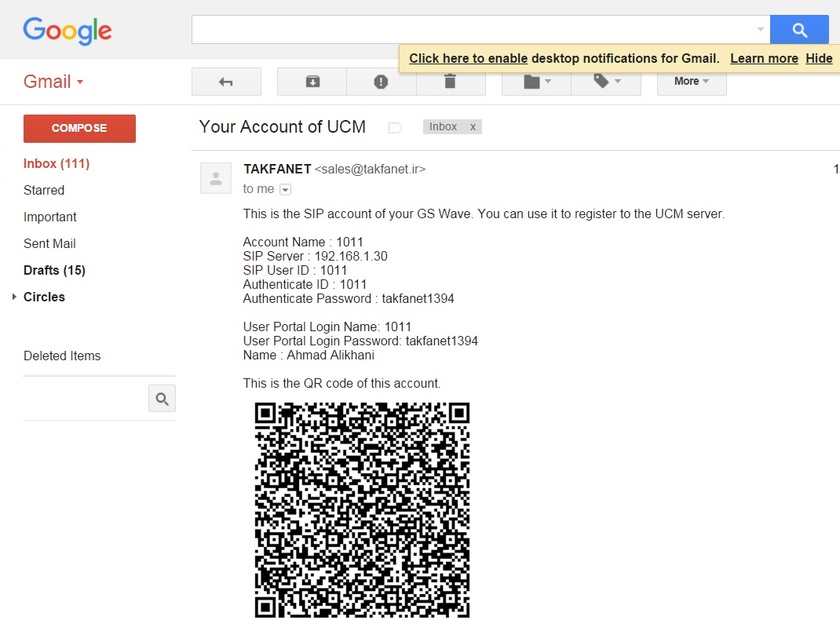Open the Drafts (15) folder

tap(54, 270)
